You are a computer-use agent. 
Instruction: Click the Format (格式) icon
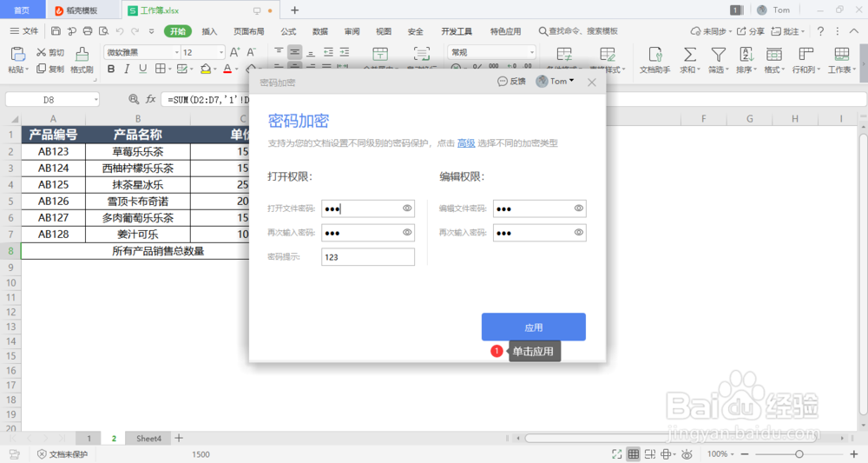pyautogui.click(x=774, y=54)
